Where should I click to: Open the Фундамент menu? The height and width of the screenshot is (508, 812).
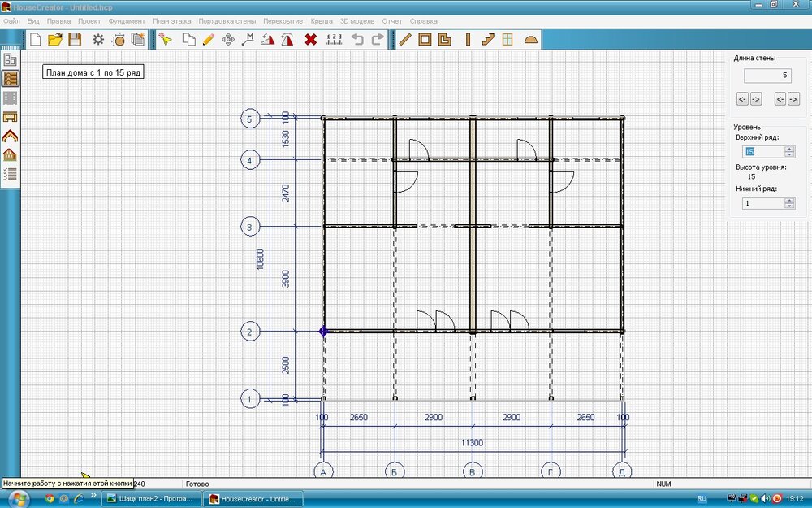coord(127,20)
